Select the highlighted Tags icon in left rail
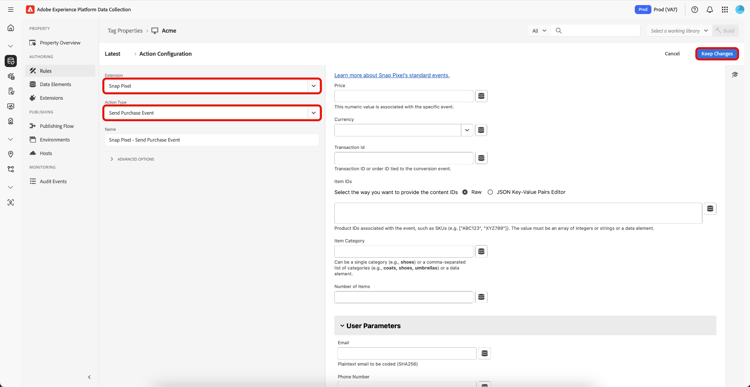The image size is (750, 387). pyautogui.click(x=11, y=61)
